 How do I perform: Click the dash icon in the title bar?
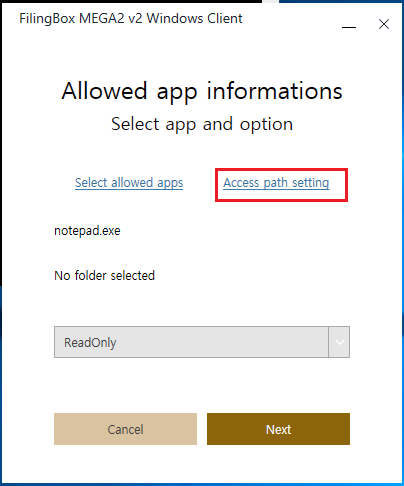click(349, 27)
